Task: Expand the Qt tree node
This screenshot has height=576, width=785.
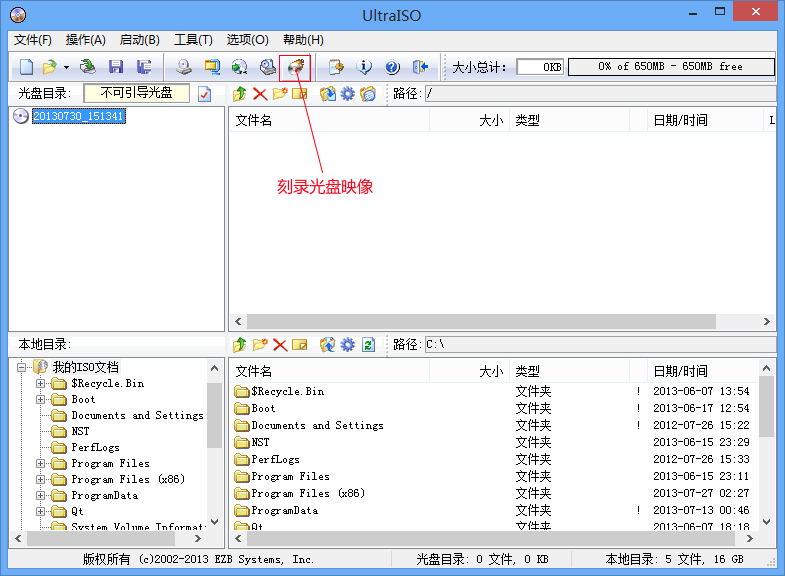Action: tap(41, 512)
